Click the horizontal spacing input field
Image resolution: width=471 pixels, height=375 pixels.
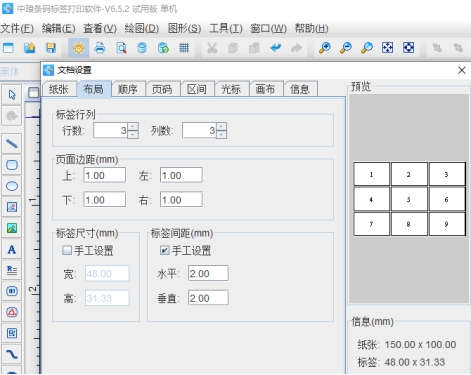tap(208, 273)
